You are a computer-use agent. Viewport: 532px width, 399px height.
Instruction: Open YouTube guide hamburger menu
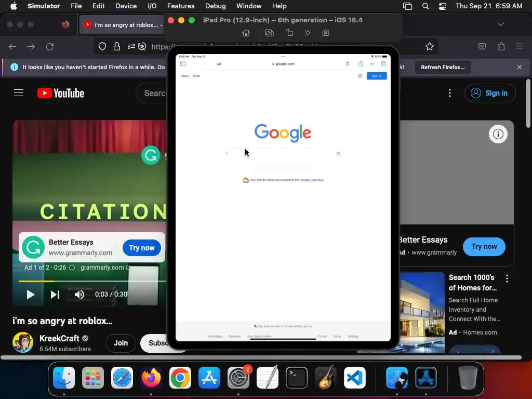[x=19, y=93]
